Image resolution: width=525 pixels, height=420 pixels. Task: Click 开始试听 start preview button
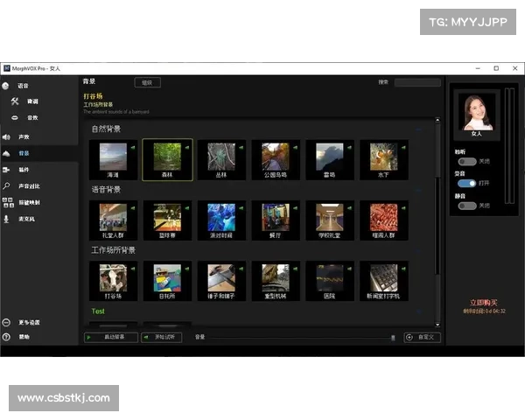point(161,337)
